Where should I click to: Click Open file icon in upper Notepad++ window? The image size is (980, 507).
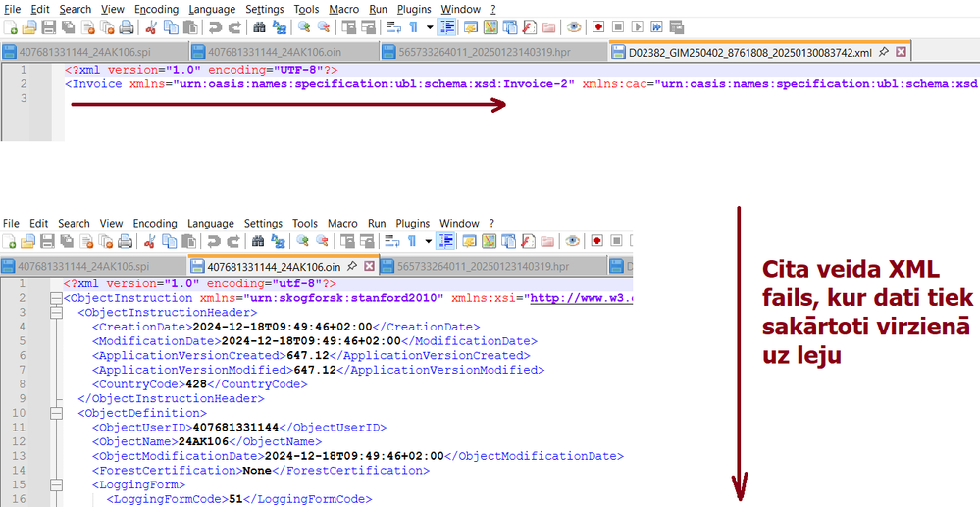29,27
